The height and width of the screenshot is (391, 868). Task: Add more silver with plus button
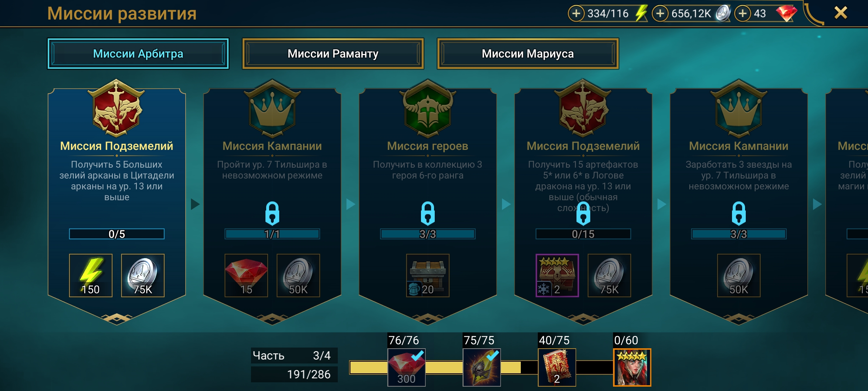660,14
